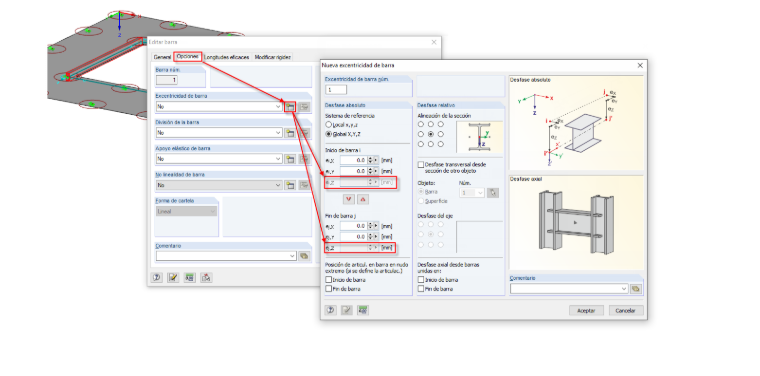Switch to Modificar rigidez tab

(x=273, y=57)
